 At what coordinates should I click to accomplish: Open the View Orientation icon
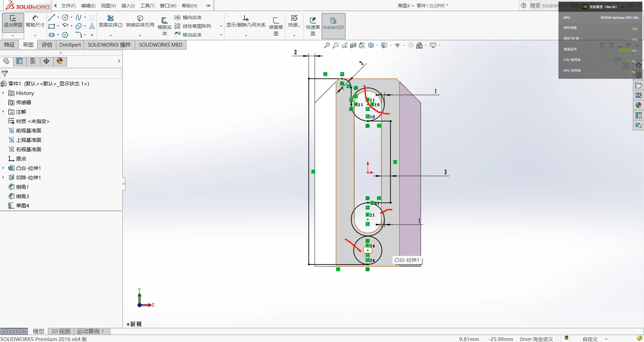(371, 45)
